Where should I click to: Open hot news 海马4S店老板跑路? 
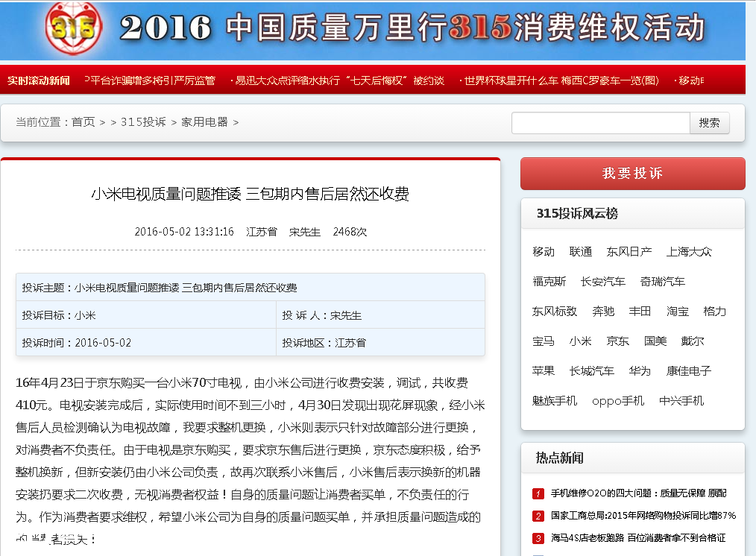[x=638, y=538]
